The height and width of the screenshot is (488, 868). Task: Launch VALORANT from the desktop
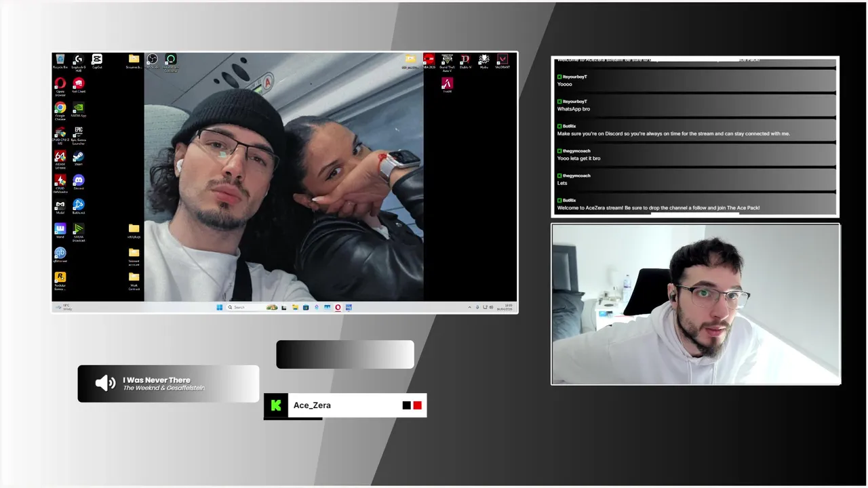tap(502, 62)
